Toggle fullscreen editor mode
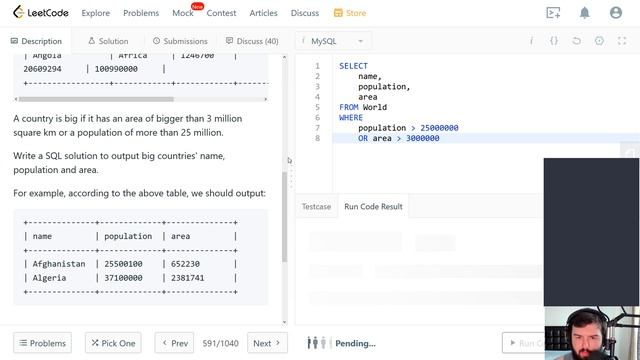The image size is (640, 360). tap(622, 41)
